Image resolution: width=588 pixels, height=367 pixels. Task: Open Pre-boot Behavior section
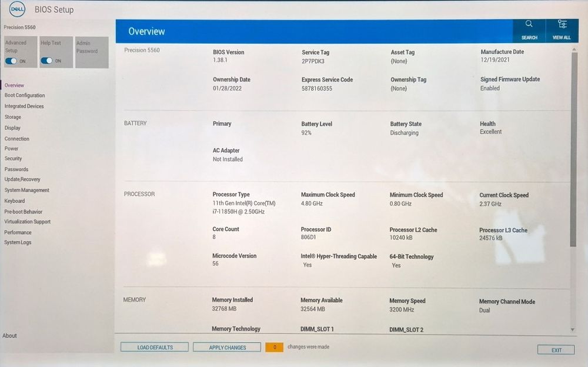point(24,212)
